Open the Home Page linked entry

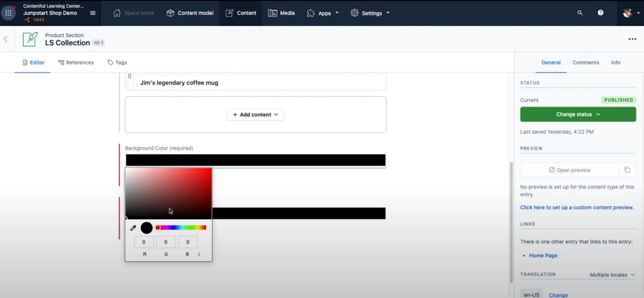pyautogui.click(x=543, y=255)
